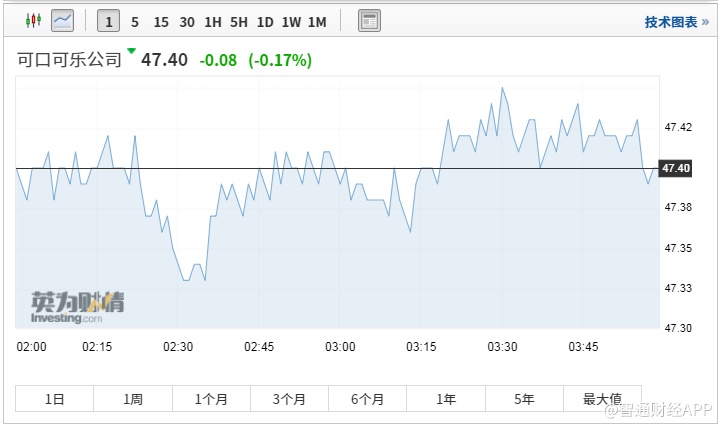The image size is (722, 429).
Task: Click the (-0.17%) percent change
Action: click(280, 60)
